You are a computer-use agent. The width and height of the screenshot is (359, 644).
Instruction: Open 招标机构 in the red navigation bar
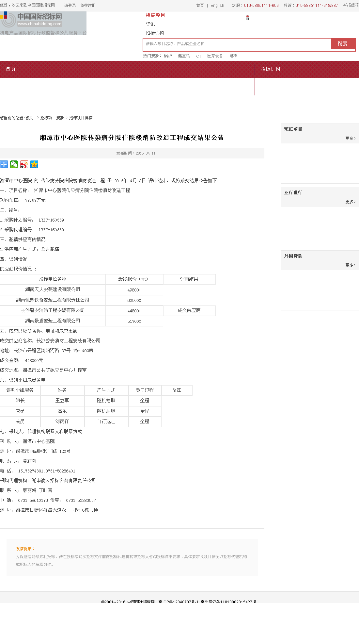tap(270, 69)
